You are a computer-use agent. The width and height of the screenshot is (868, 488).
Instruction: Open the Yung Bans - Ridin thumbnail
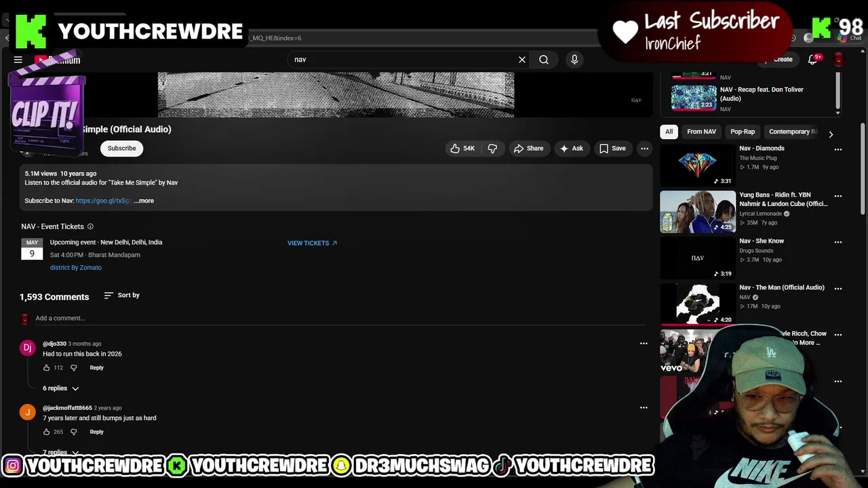coord(698,211)
